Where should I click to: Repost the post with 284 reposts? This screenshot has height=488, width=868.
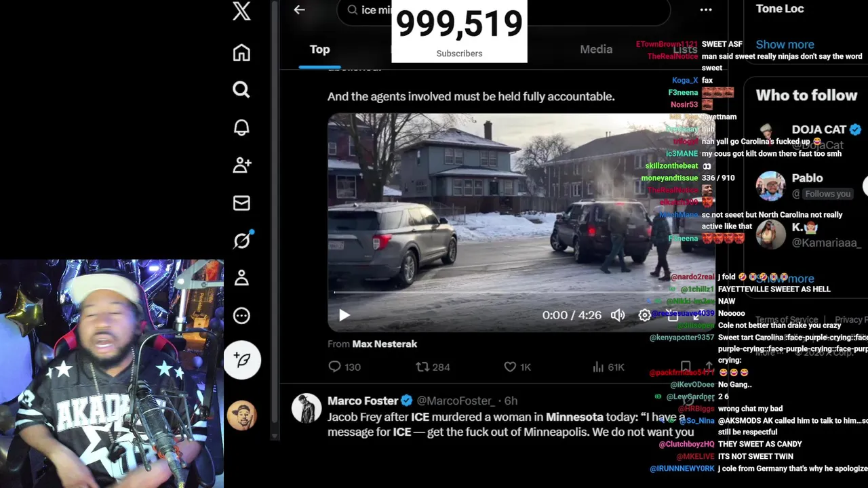click(433, 367)
